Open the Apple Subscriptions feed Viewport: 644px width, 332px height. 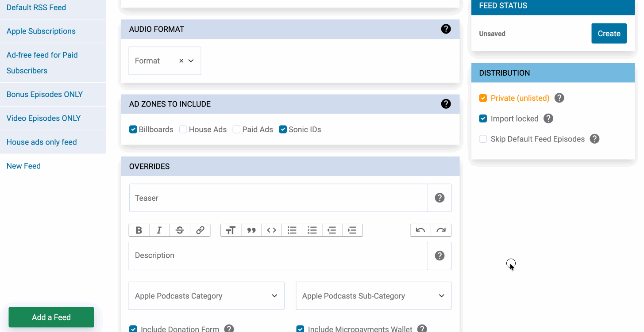41,31
